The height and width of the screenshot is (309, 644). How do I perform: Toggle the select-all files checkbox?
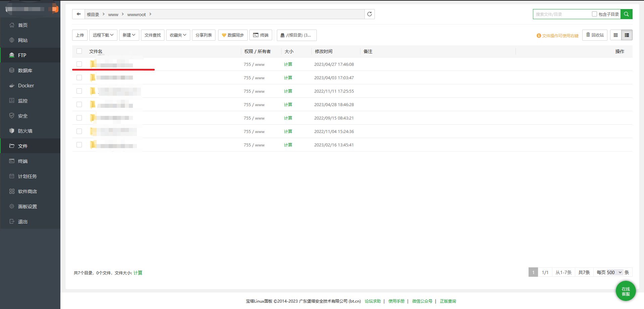pos(79,51)
